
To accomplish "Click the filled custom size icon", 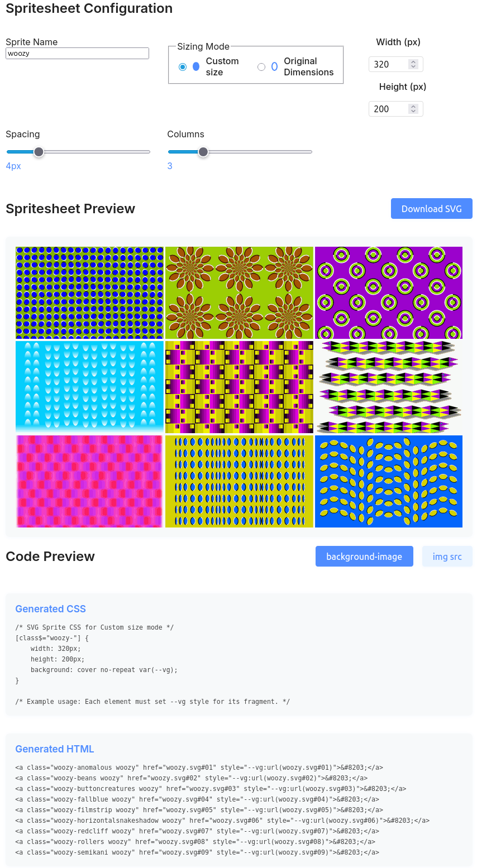I will pos(196,66).
